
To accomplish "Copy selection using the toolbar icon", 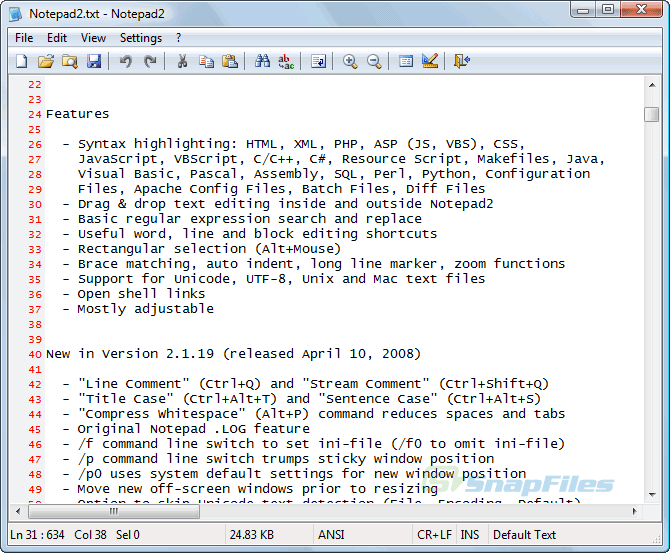I will click(x=206, y=61).
